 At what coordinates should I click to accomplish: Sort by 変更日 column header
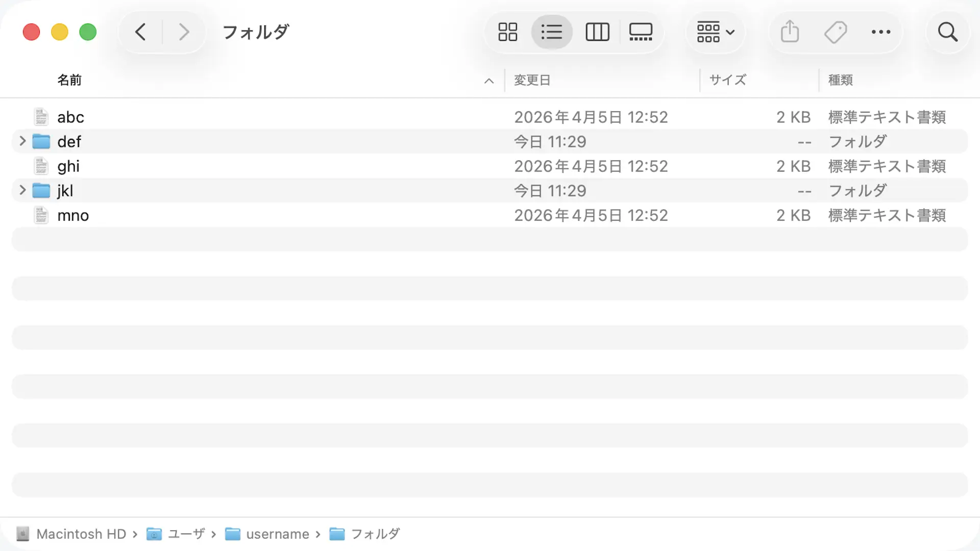[x=532, y=80]
